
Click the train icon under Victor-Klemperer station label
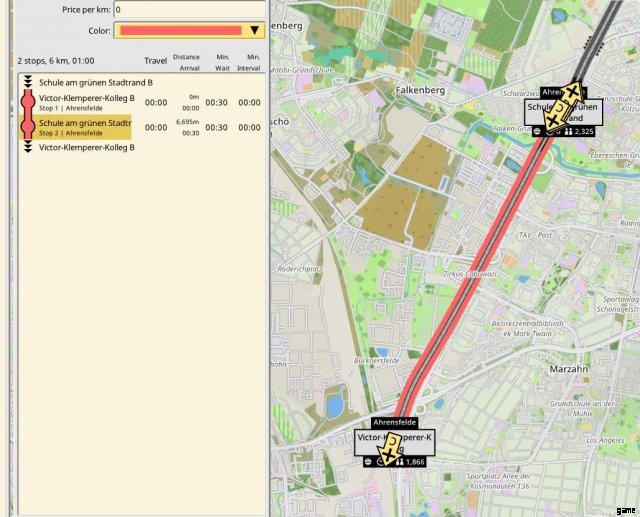(x=367, y=462)
